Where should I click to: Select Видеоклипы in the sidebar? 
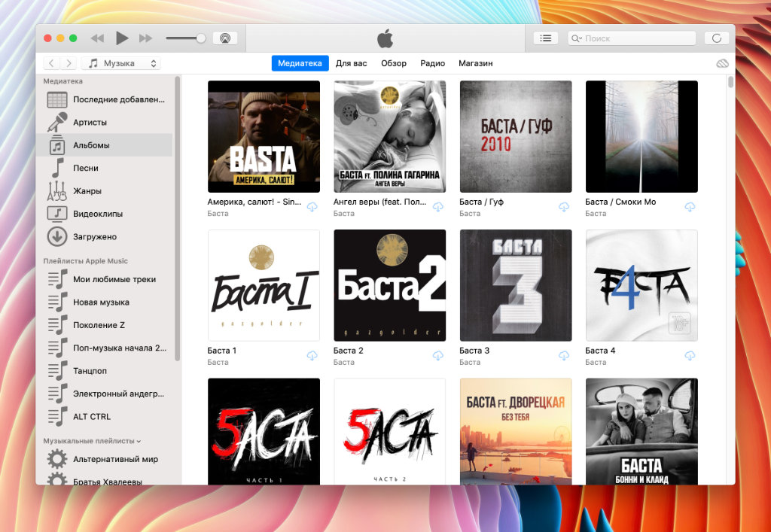[104, 214]
